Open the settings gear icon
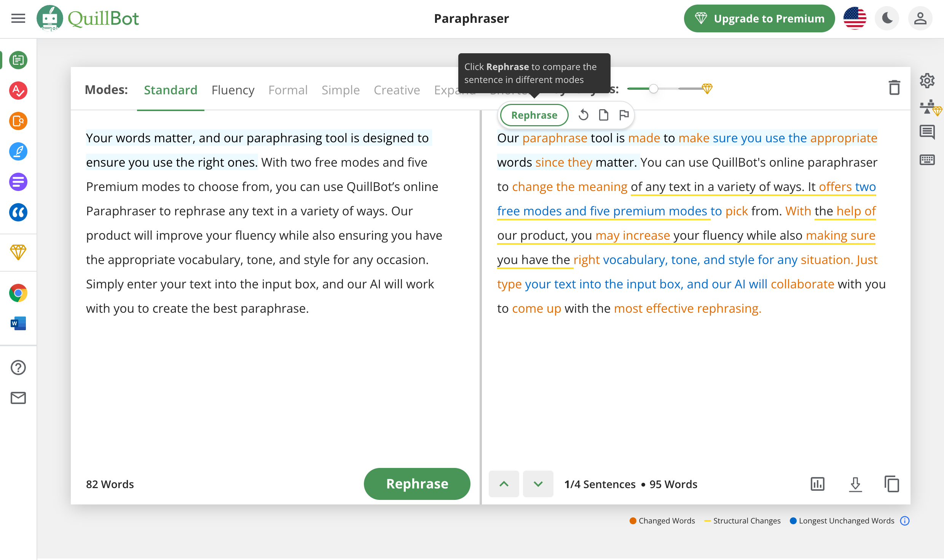Viewport: 944px width, 560px height. click(927, 81)
